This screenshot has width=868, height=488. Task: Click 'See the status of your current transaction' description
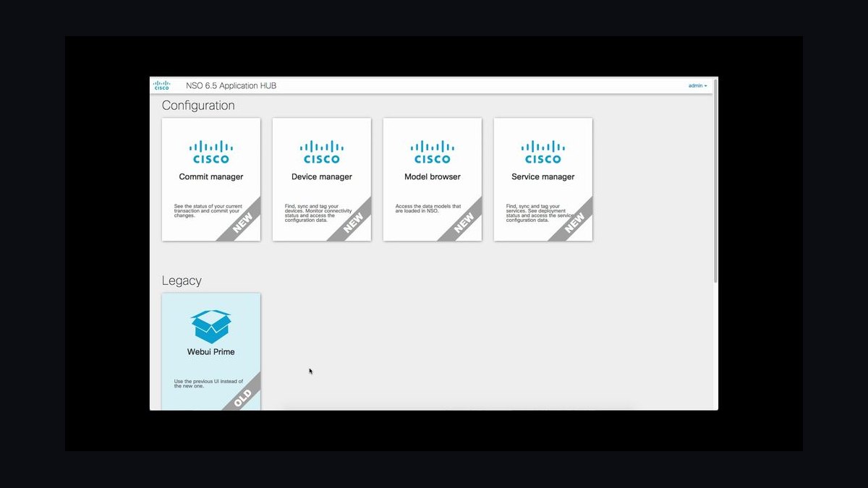click(x=208, y=210)
